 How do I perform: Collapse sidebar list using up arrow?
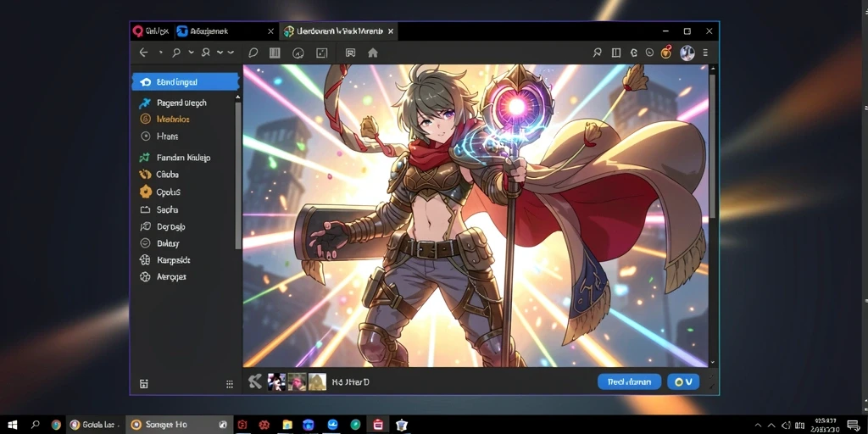238,97
